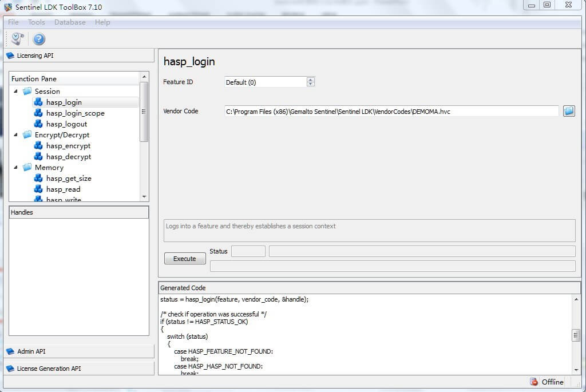586x392 pixels.
Task: Click the key manager toolbar icon
Action: click(x=18, y=39)
